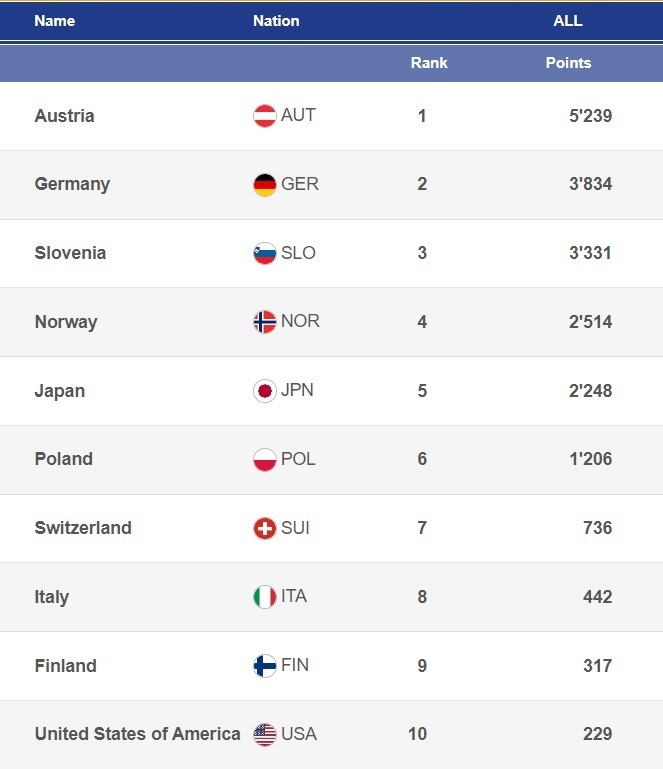
Task: Click the Rank subheader
Action: 429,63
